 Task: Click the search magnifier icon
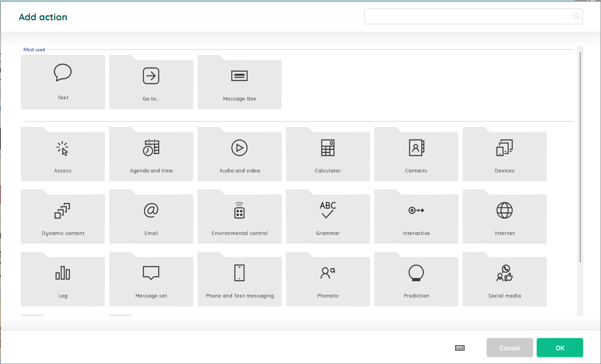click(576, 16)
